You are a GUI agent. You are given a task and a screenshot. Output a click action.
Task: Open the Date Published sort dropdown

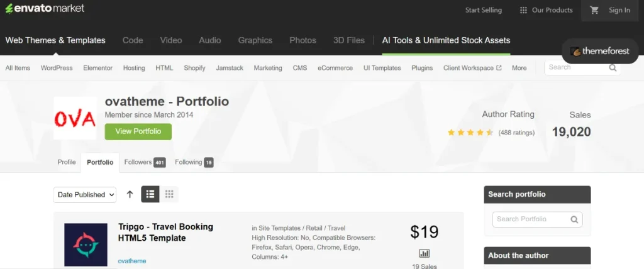click(x=85, y=195)
